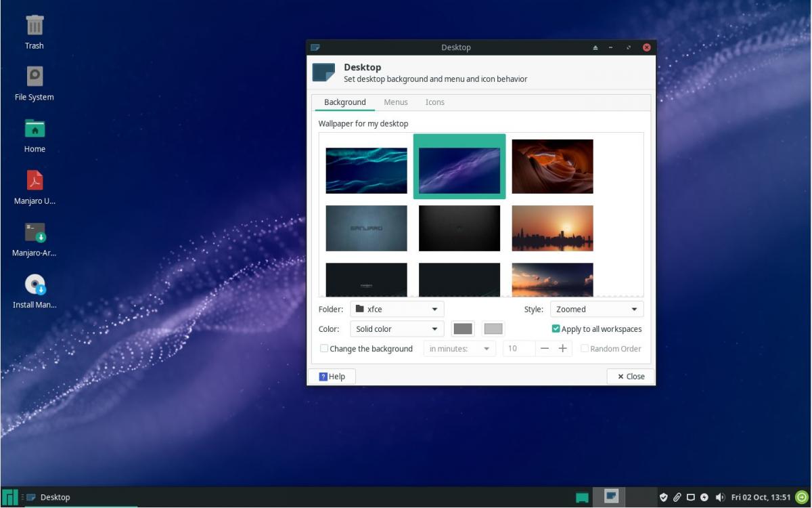Click the volume speaker tray icon

coord(719,497)
